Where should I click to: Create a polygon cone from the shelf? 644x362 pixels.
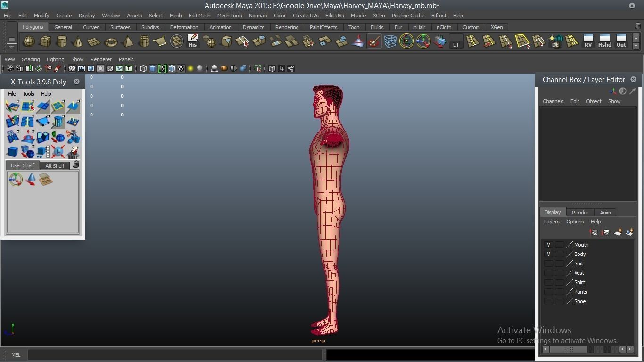(78, 41)
